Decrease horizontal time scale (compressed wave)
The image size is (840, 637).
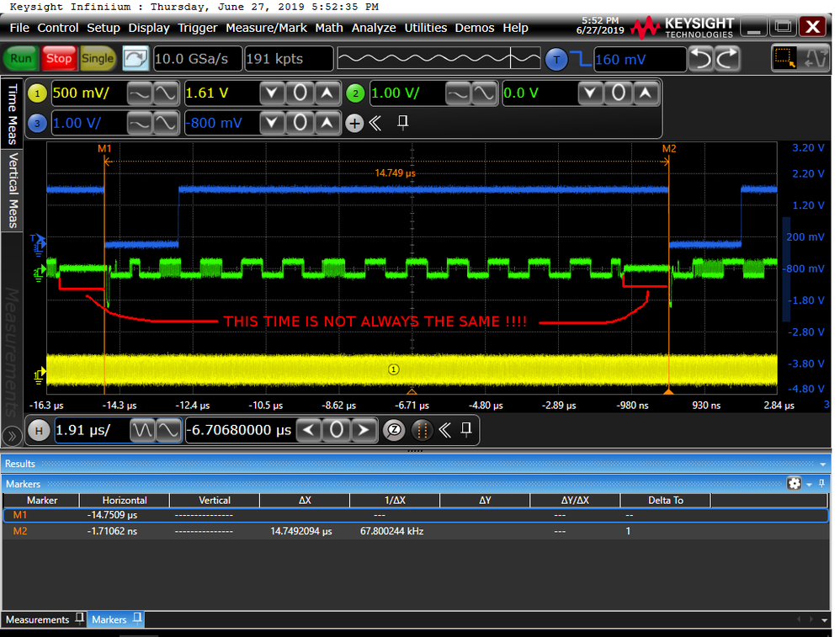142,430
